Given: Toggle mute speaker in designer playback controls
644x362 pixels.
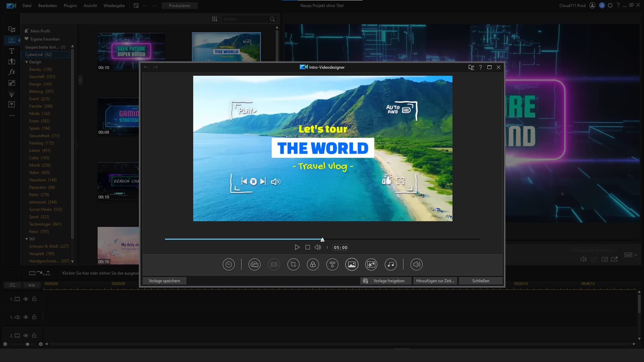Looking at the screenshot, I should click(318, 247).
